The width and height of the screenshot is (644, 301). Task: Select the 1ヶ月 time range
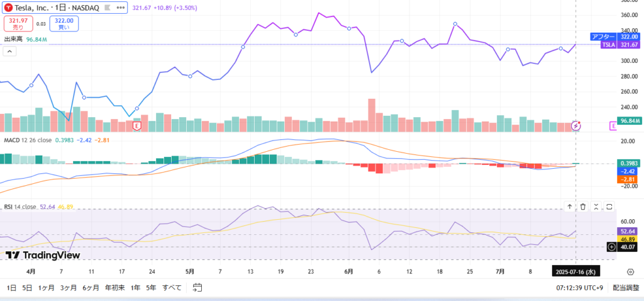47,288
